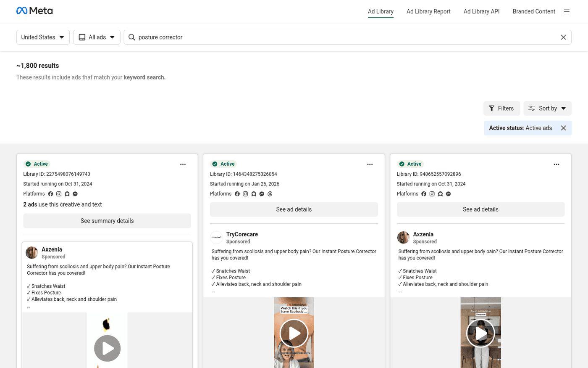
Task: Open options menu for ad 2275498076149743
Action: click(183, 164)
